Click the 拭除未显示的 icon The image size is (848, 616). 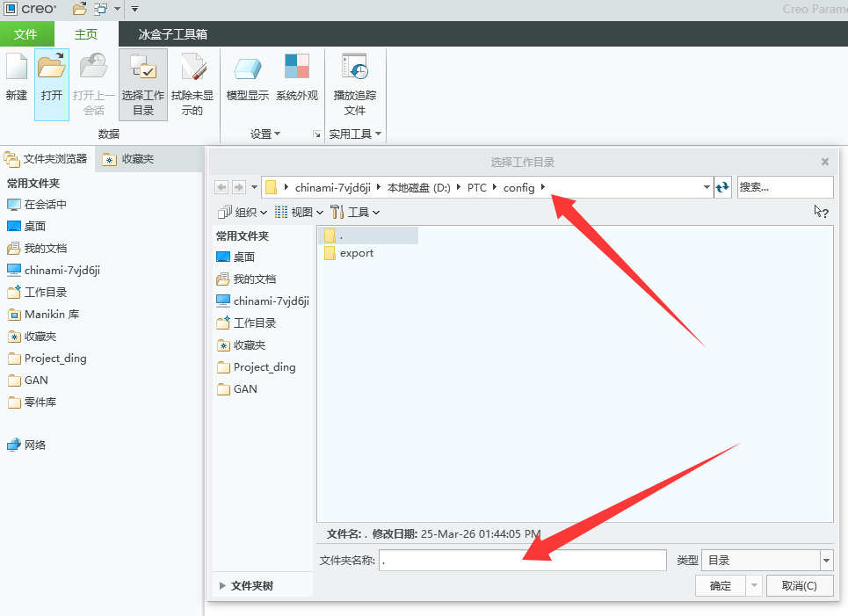tap(192, 69)
